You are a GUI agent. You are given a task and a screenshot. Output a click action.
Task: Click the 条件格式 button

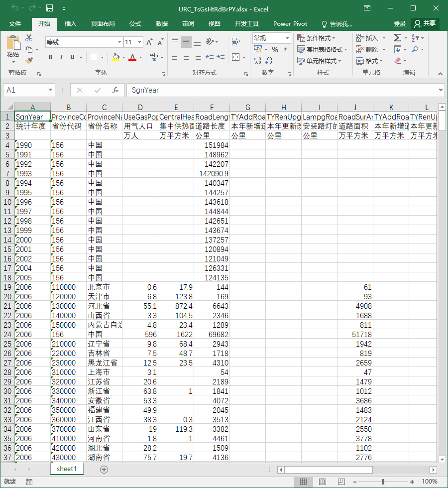(316, 38)
